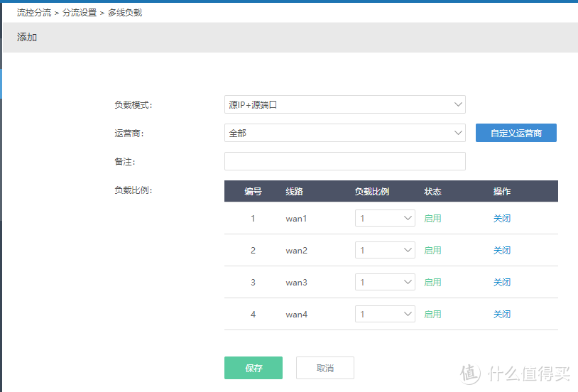578x392 pixels.
Task: Click the 启用 status for wan2
Action: [432, 251]
